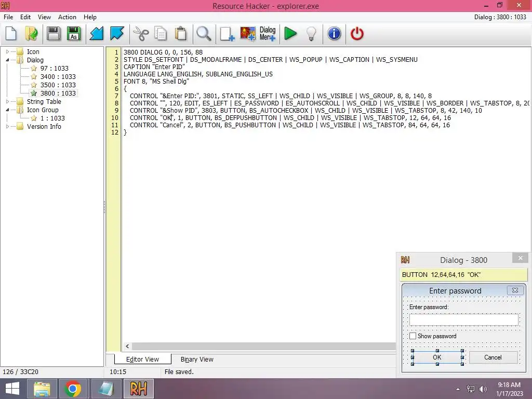Compile script with green play icon
Image resolution: width=532 pixels, height=399 pixels.
tap(290, 34)
